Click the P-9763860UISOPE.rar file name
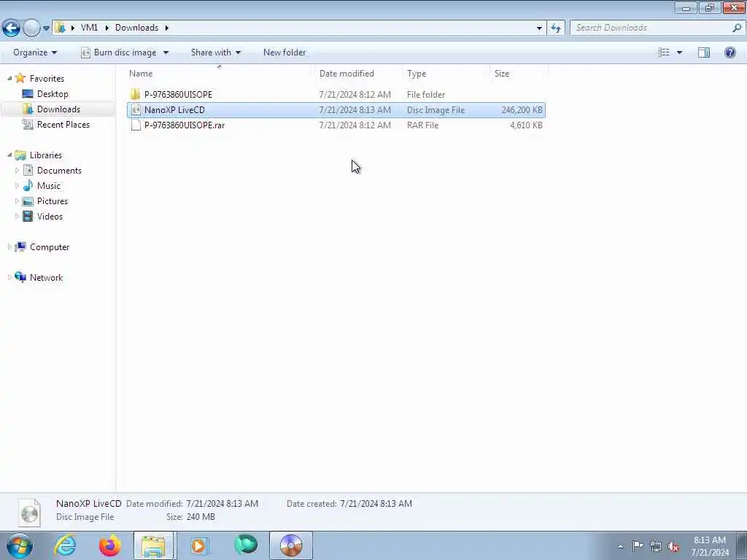The image size is (747, 560). [x=185, y=125]
